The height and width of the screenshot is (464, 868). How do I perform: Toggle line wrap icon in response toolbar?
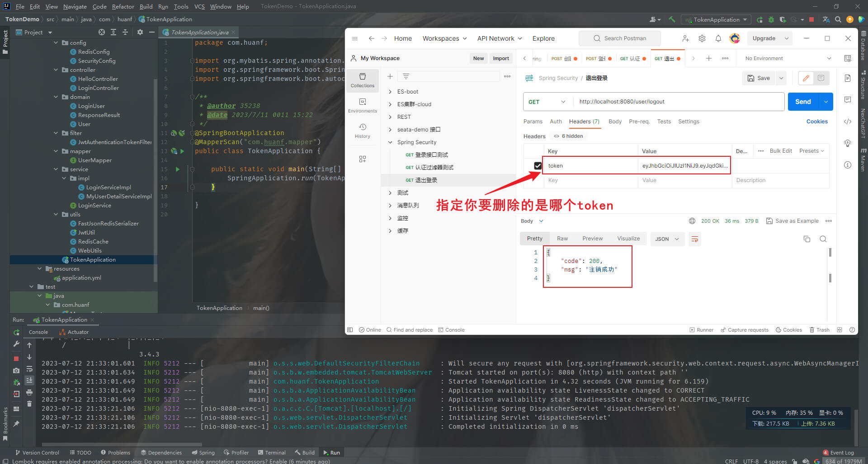pyautogui.click(x=695, y=239)
